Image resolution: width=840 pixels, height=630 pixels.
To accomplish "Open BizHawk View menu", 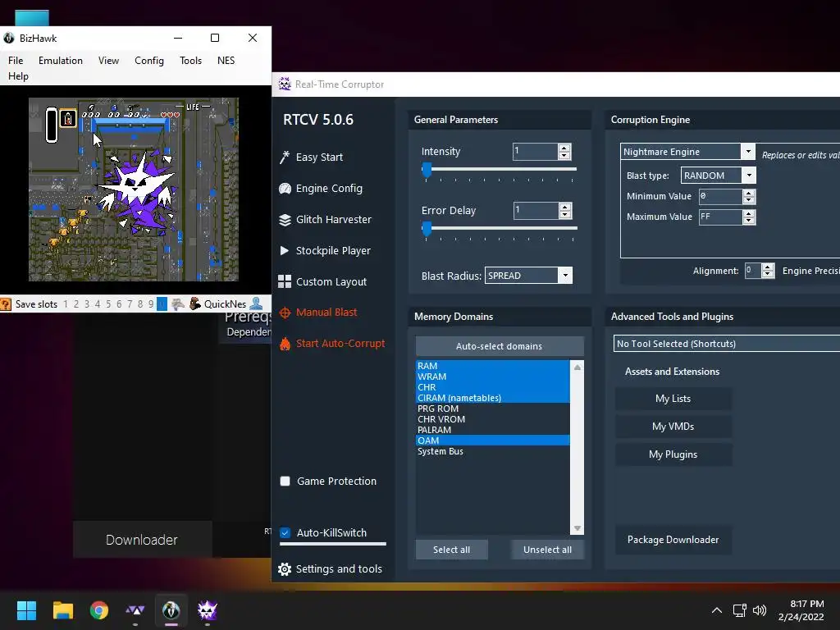I will click(108, 61).
